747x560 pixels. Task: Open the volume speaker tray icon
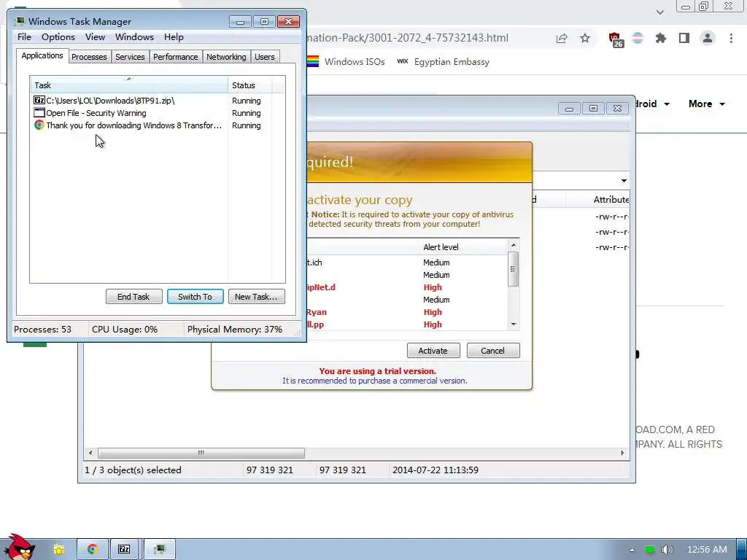coord(667,550)
